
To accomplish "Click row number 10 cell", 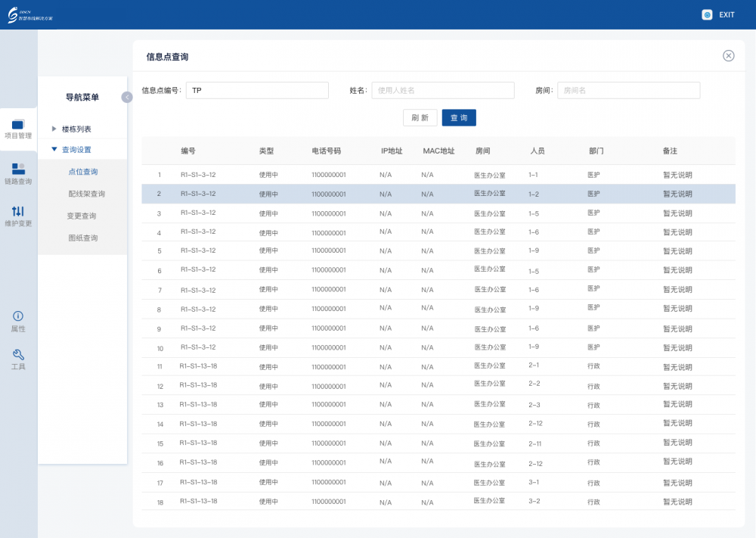I will point(160,348).
